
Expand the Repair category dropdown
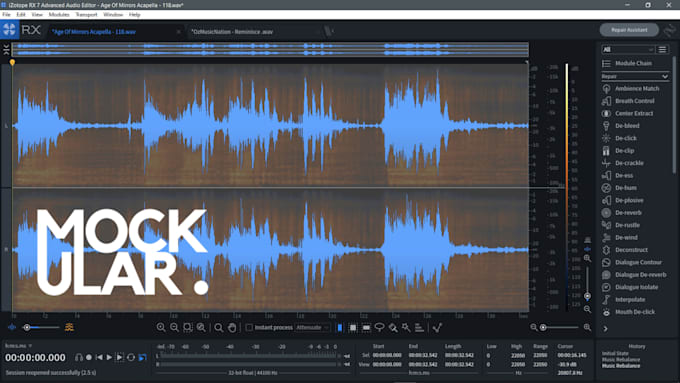click(635, 76)
